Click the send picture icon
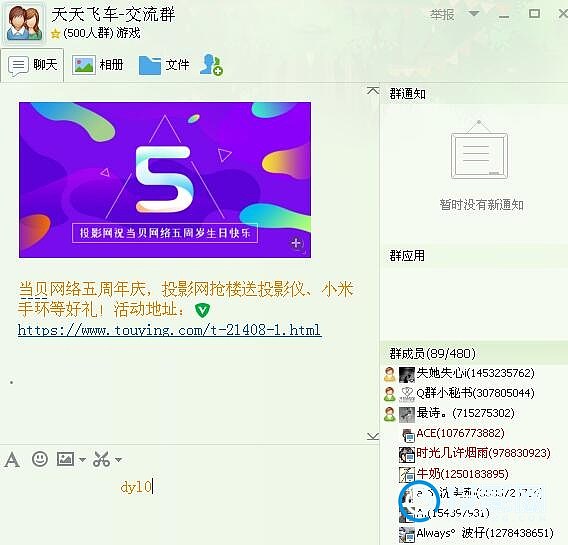The image size is (568, 545). tap(66, 459)
